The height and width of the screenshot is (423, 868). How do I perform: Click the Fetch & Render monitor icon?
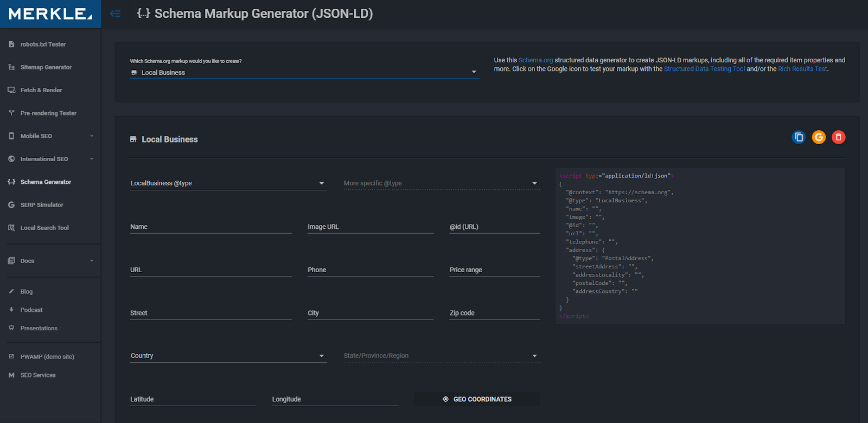click(x=11, y=90)
